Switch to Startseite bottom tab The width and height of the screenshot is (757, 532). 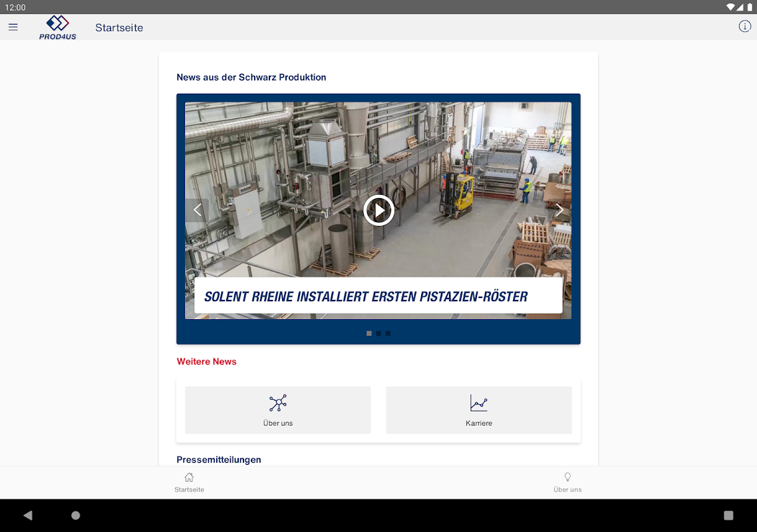pos(189,483)
